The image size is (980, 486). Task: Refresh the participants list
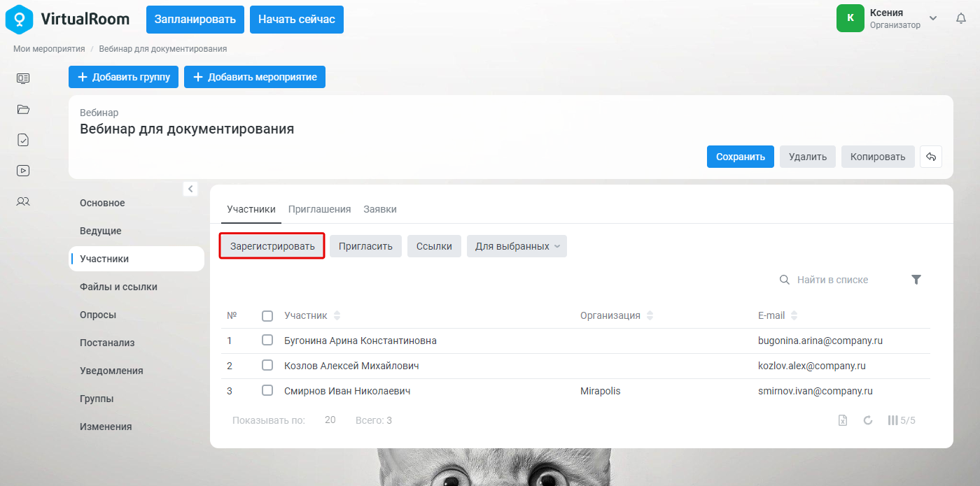click(x=868, y=420)
